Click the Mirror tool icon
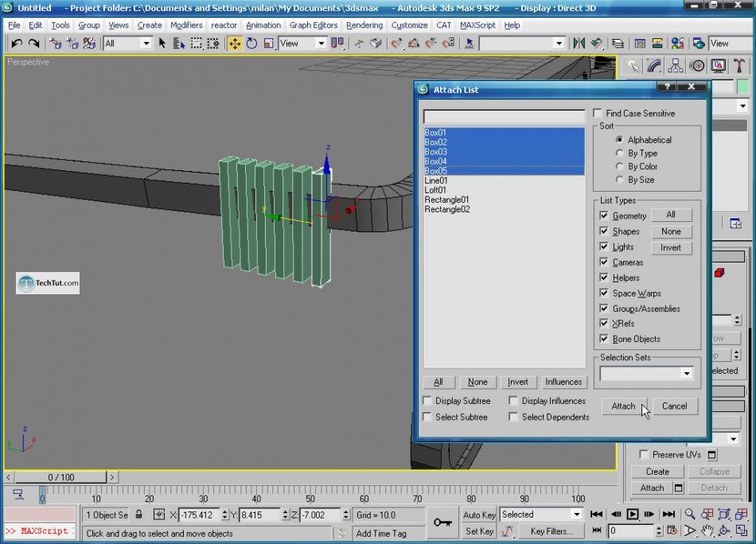The image size is (756, 544). (x=579, y=44)
